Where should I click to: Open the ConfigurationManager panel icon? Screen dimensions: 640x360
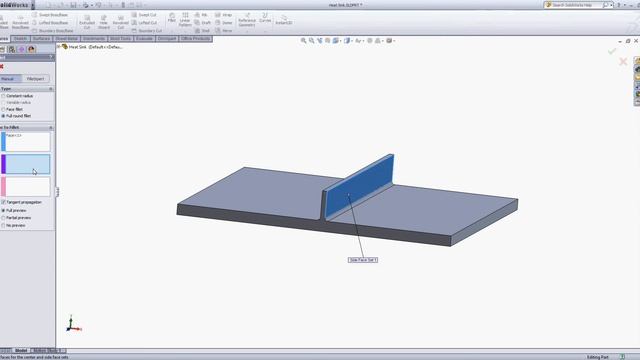coord(12,49)
